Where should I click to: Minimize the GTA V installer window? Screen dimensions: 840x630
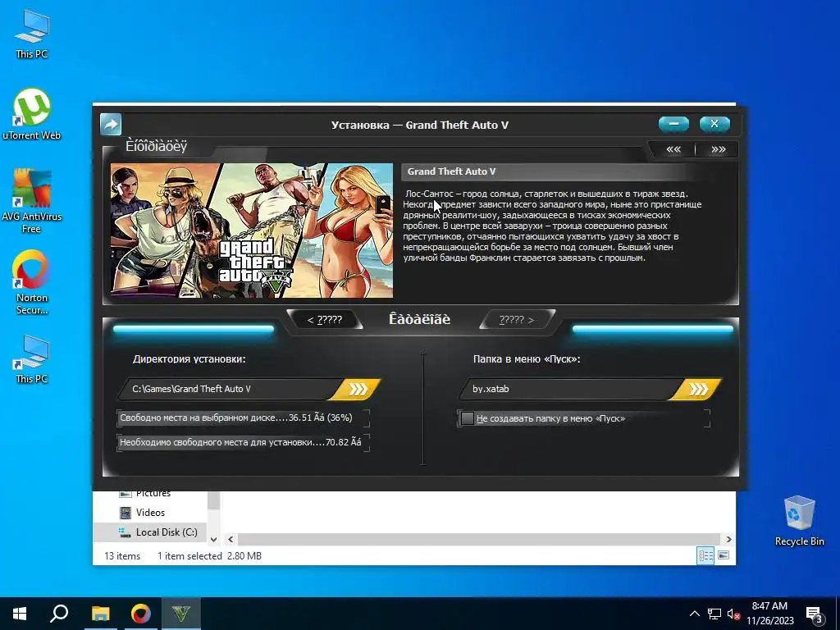coord(674,124)
